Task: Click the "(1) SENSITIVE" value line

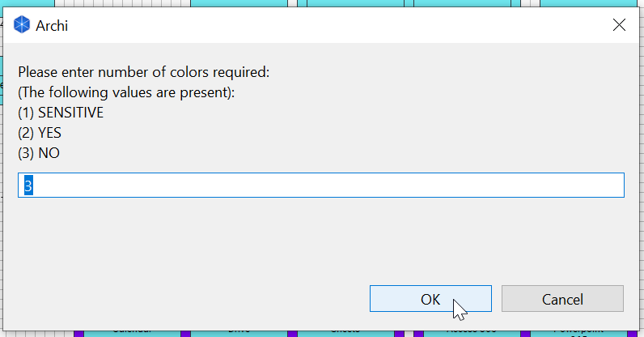Action: pyautogui.click(x=61, y=113)
